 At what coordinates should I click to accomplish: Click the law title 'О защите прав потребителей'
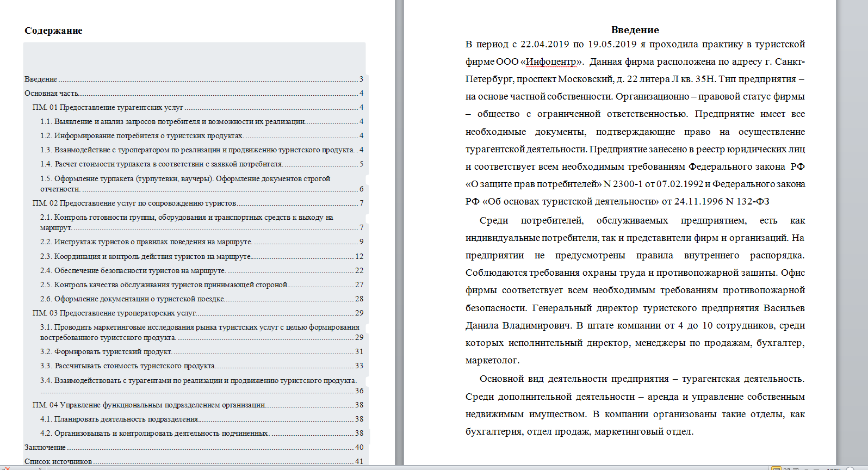point(534,184)
